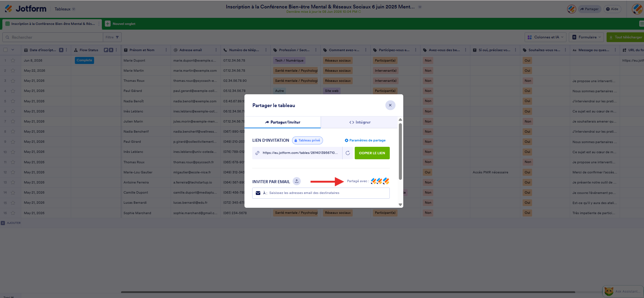This screenshot has width=644, height=298.
Task: Click AJOUTER to add a row
Action: [11, 223]
